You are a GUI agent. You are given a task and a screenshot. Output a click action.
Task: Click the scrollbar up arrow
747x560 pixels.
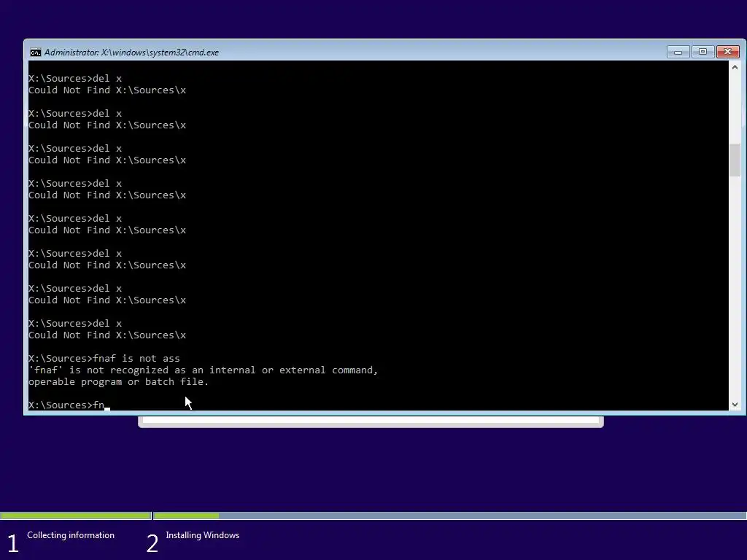point(735,67)
